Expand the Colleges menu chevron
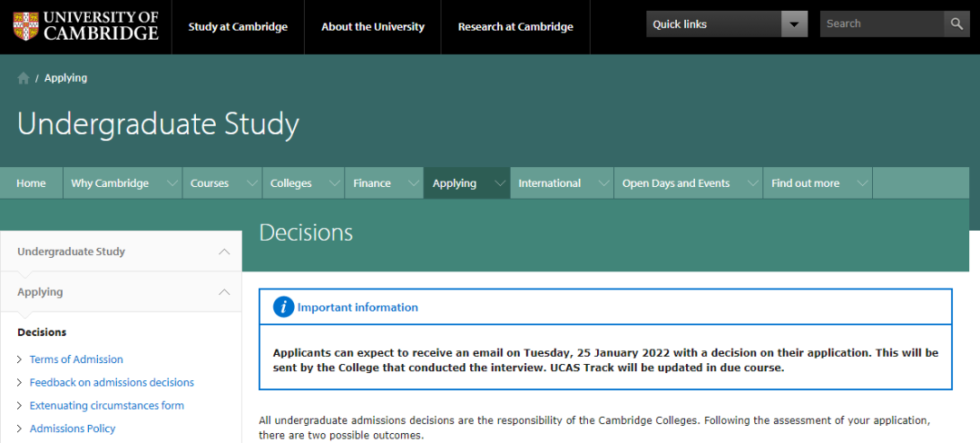The height and width of the screenshot is (443, 980). point(334,183)
